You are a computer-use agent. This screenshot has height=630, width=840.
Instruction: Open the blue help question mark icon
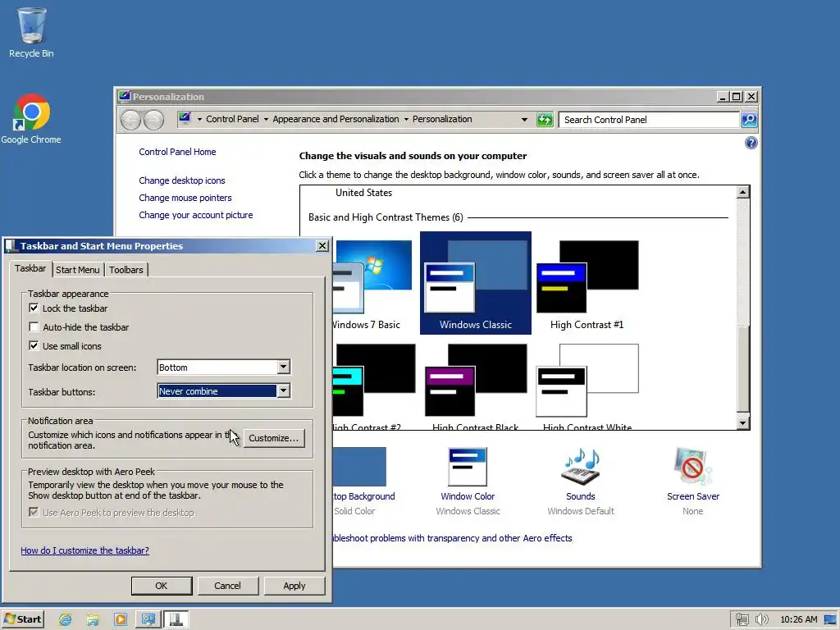click(751, 143)
